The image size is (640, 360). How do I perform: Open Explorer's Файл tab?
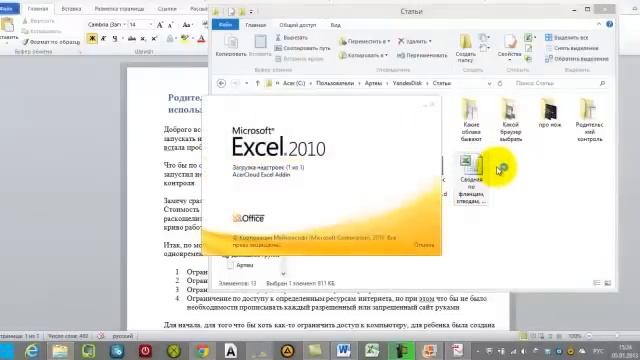tap(225, 25)
